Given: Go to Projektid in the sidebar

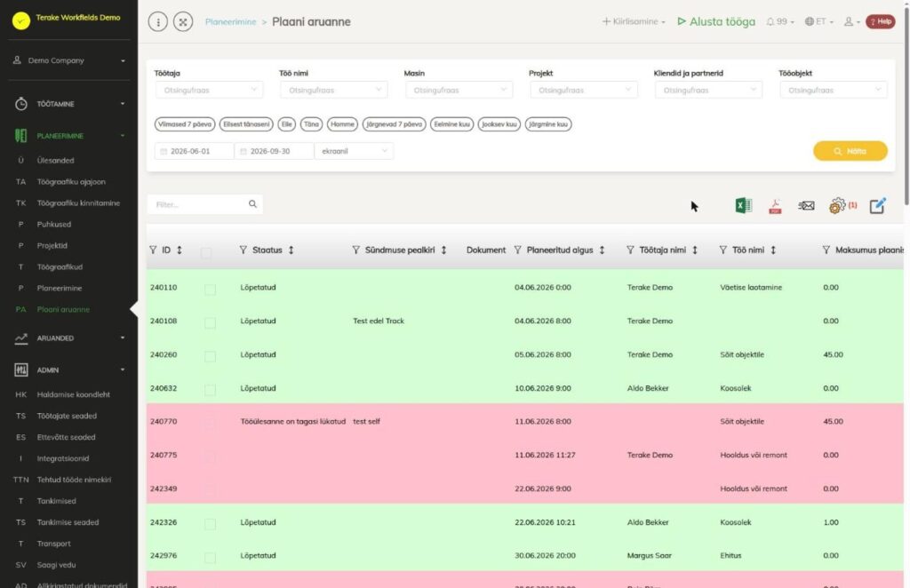Looking at the screenshot, I should click(x=52, y=245).
